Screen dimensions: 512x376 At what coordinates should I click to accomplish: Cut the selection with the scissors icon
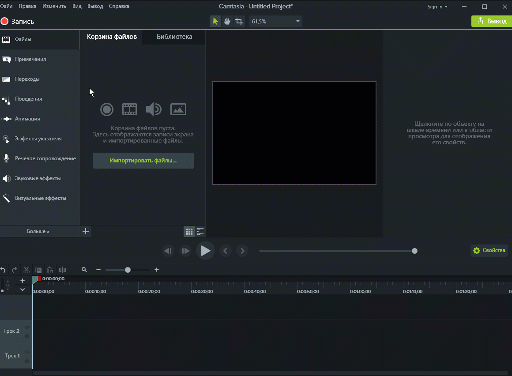pyautogui.click(x=26, y=270)
